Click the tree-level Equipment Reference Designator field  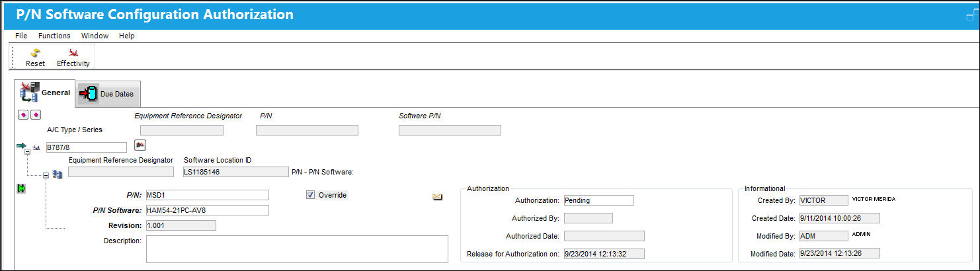point(121,172)
